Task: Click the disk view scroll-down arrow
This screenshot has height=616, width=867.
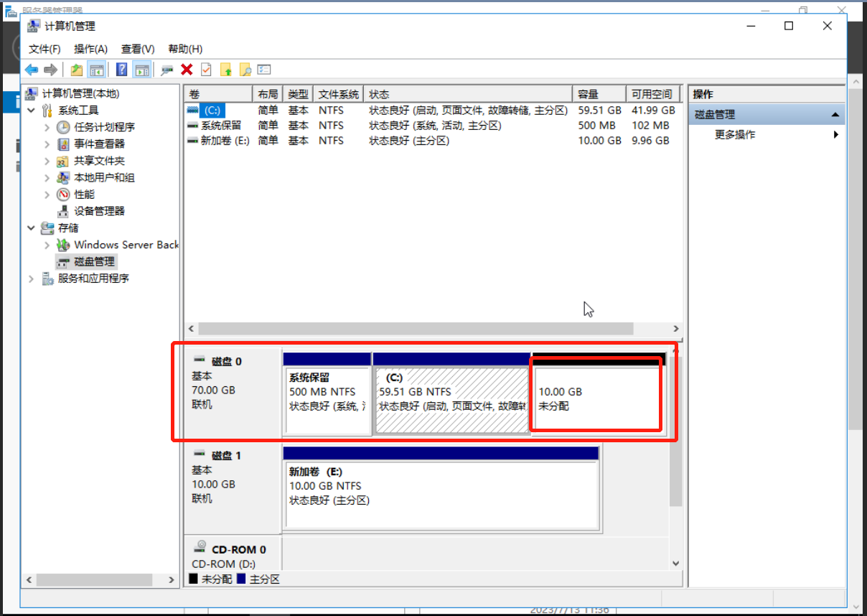Action: [x=675, y=564]
